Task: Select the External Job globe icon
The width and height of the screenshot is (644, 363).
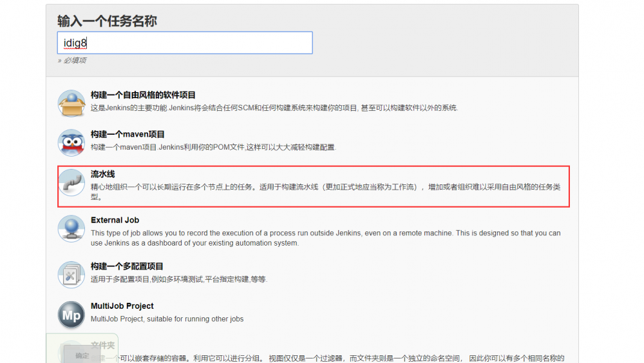Action: click(x=71, y=229)
